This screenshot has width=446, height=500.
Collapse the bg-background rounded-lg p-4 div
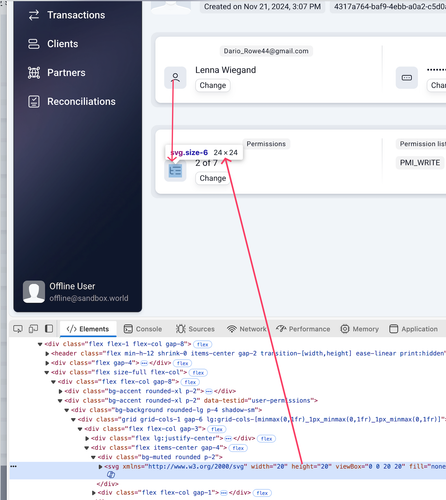67,410
